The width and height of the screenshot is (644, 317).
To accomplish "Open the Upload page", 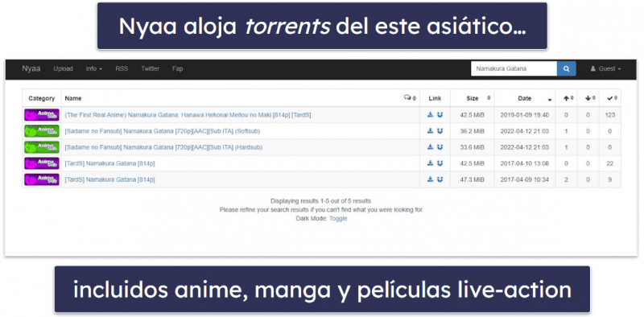I will click(63, 69).
